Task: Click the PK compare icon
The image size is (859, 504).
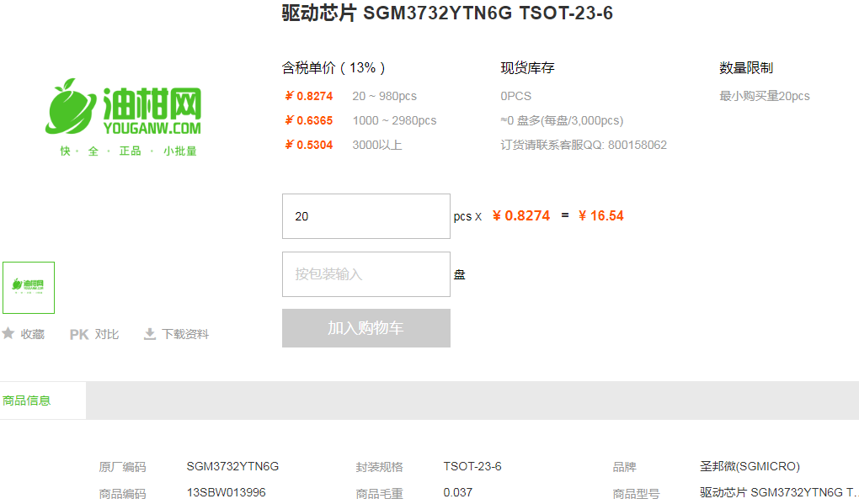Action: pos(79,334)
